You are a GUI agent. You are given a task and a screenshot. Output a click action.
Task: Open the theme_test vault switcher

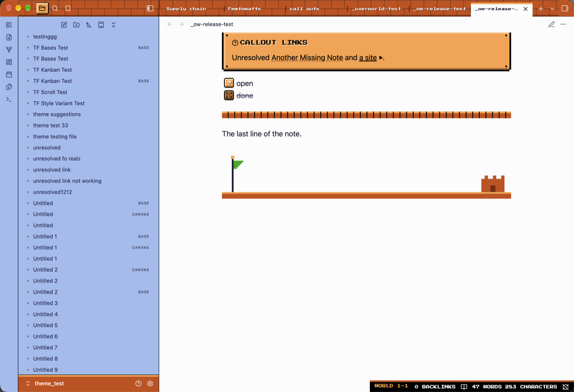point(45,383)
